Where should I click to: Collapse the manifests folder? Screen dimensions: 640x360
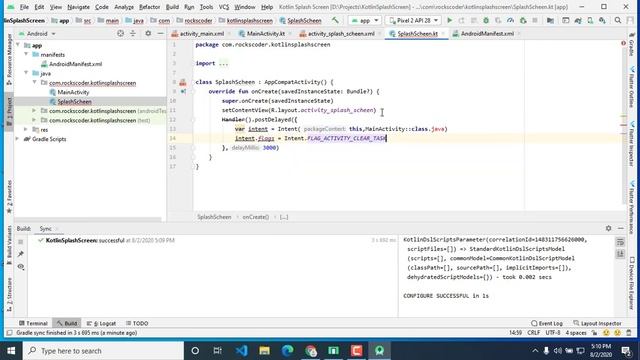coord(26,54)
